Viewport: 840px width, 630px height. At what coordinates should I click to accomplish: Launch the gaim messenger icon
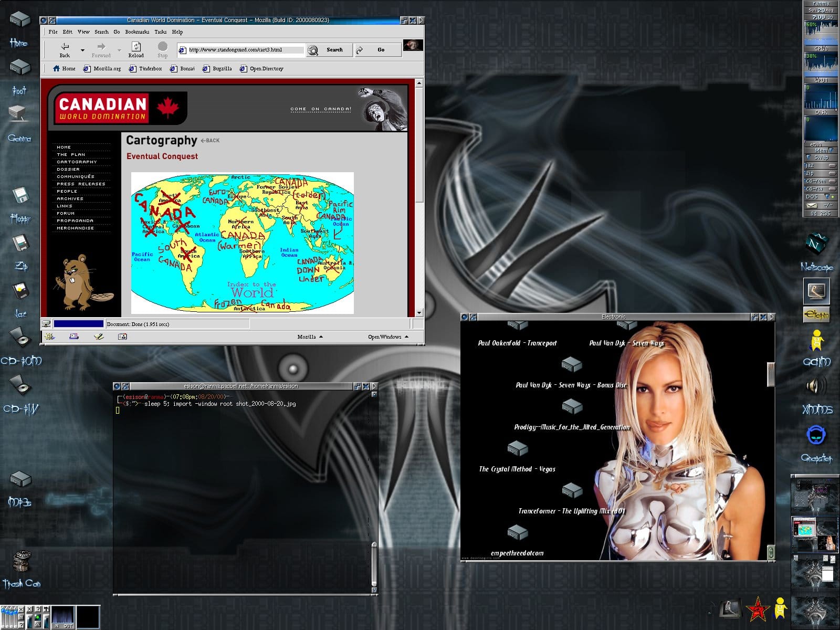(816, 340)
